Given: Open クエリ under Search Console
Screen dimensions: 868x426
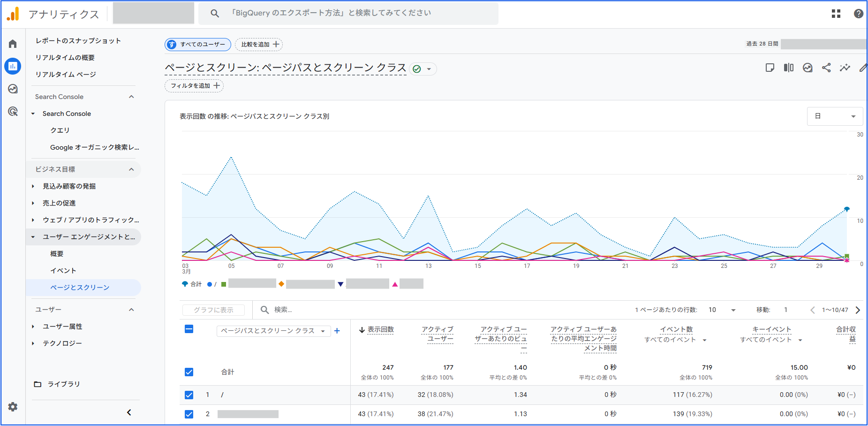Looking at the screenshot, I should pyautogui.click(x=60, y=130).
